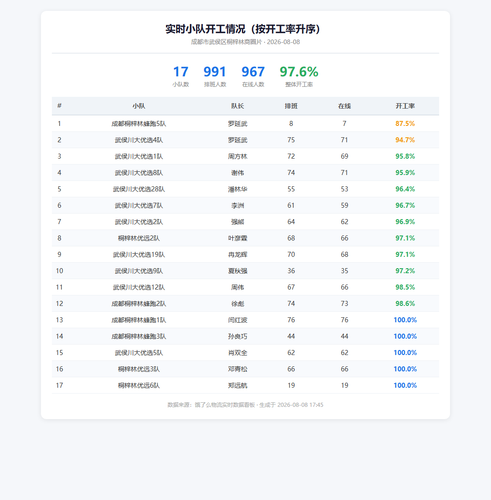Click the team count stat 17
The width and height of the screenshot is (491, 500).
[x=181, y=72]
